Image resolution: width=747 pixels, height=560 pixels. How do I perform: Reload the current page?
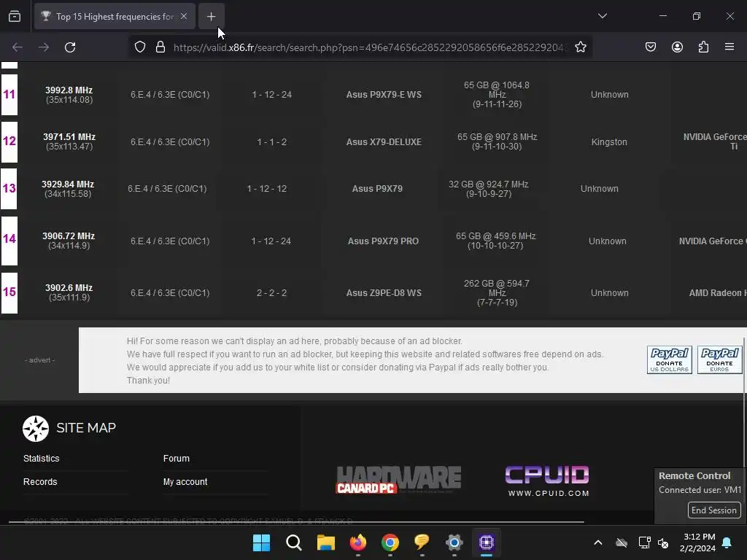point(70,47)
